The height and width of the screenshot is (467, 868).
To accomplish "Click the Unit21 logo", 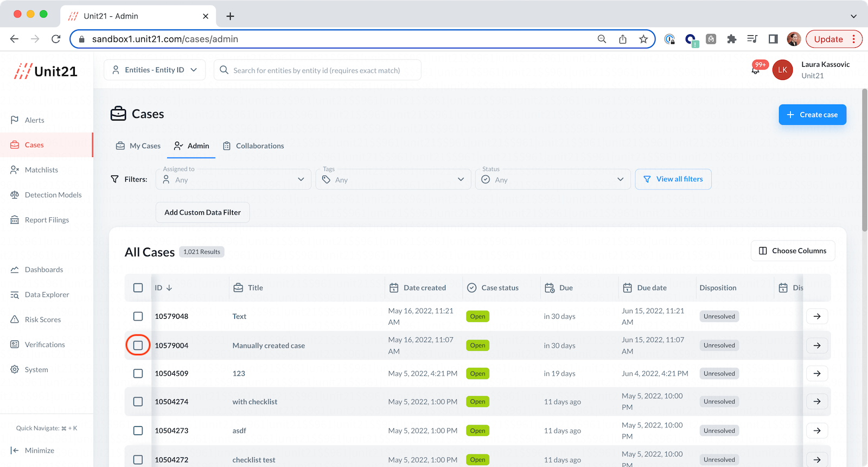I will tap(46, 71).
